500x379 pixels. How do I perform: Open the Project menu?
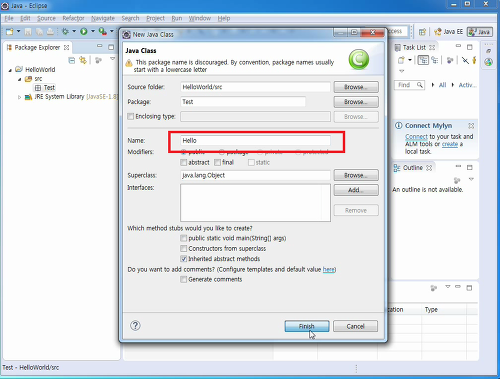pyautogui.click(x=155, y=18)
